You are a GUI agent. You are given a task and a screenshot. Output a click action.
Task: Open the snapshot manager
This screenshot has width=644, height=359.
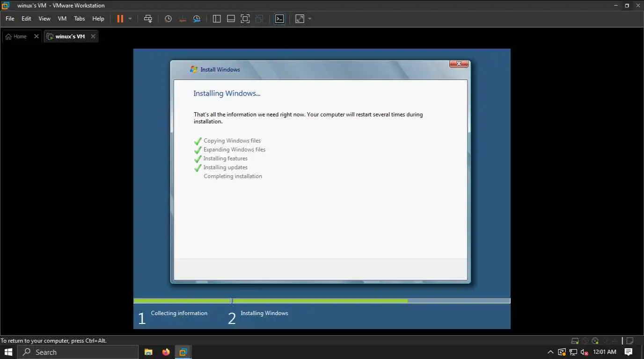tap(197, 19)
